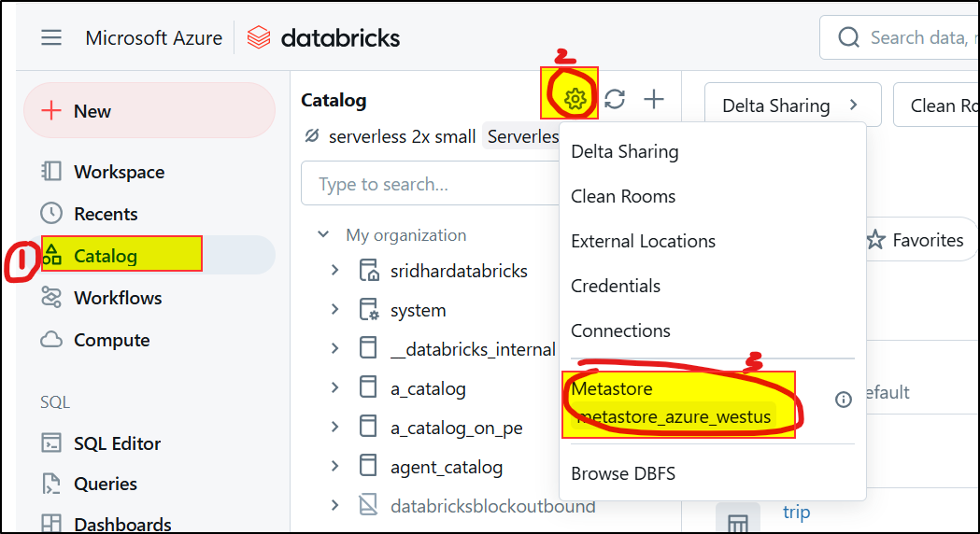Expand the a_catalog_on_pe node

335,428
